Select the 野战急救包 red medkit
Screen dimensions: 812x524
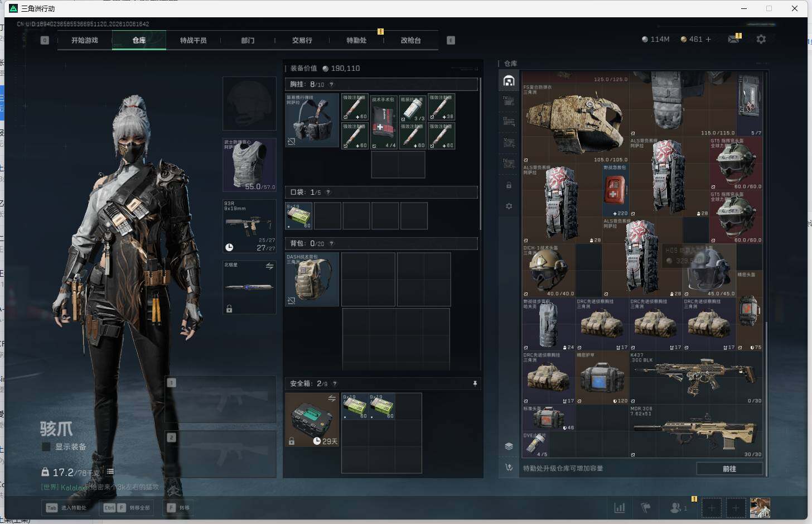click(616, 190)
